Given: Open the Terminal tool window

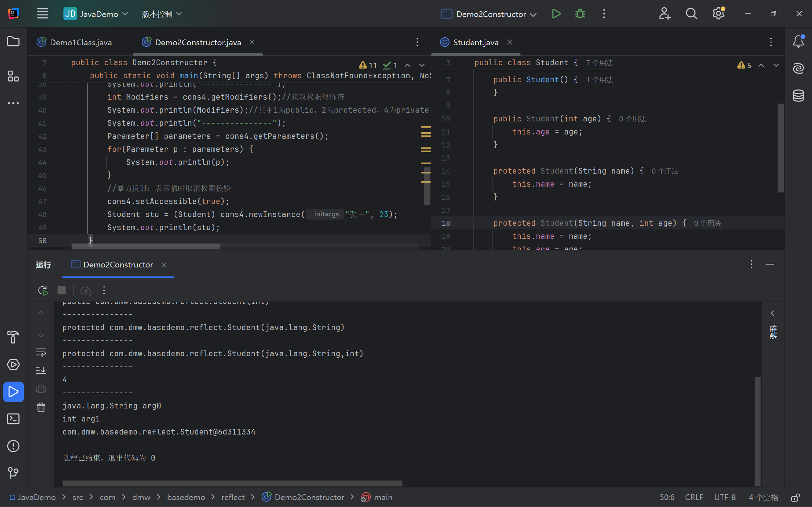Looking at the screenshot, I should pyautogui.click(x=13, y=419).
